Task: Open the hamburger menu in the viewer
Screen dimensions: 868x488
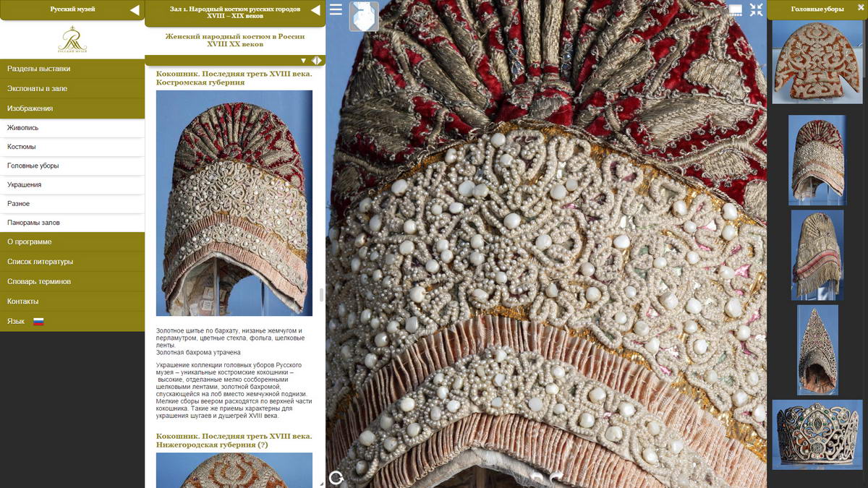Action: click(336, 10)
